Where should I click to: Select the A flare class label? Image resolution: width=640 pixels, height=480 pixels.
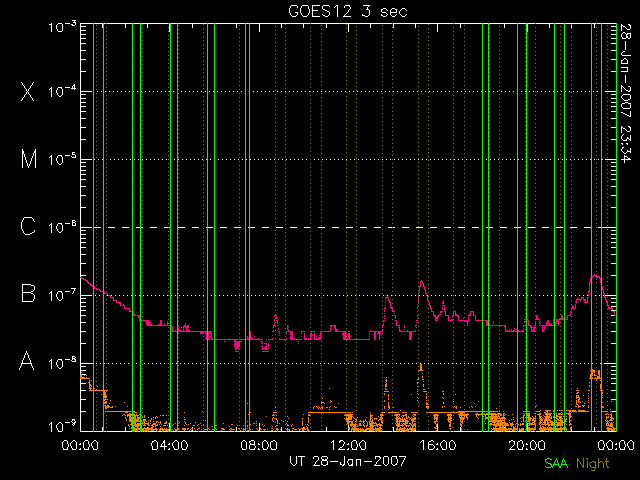pos(27,361)
